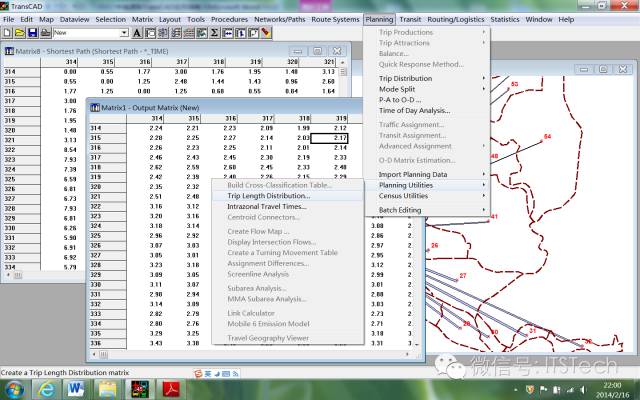This screenshot has width=640, height=400.
Task: Click column header 321 in Matrix8
Action: 318,62
